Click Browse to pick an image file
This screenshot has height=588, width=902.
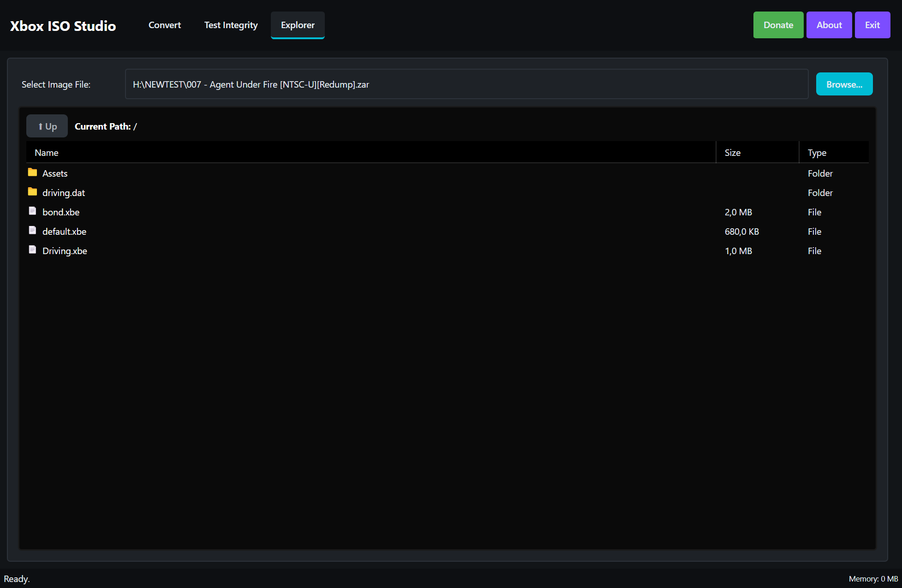click(x=844, y=84)
